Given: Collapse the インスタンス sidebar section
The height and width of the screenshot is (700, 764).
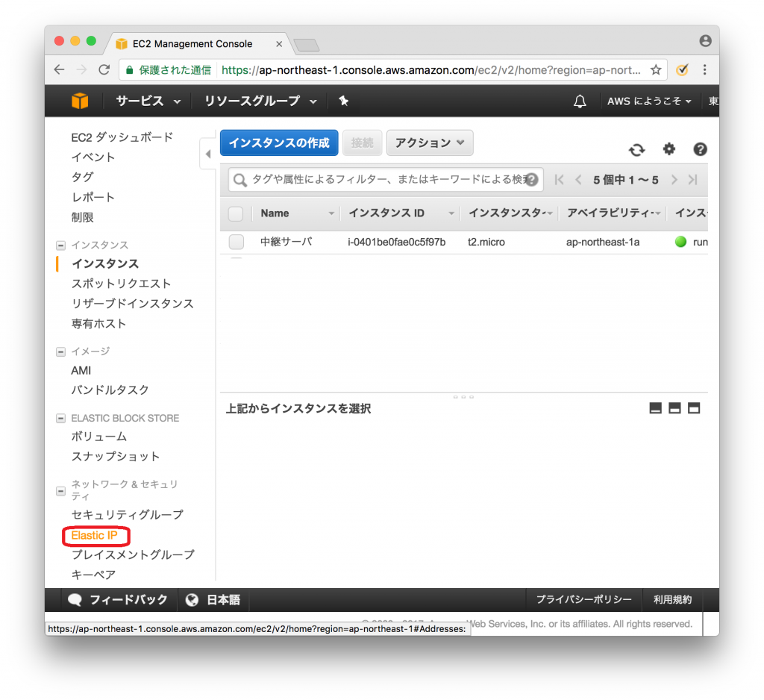Looking at the screenshot, I should (x=60, y=246).
